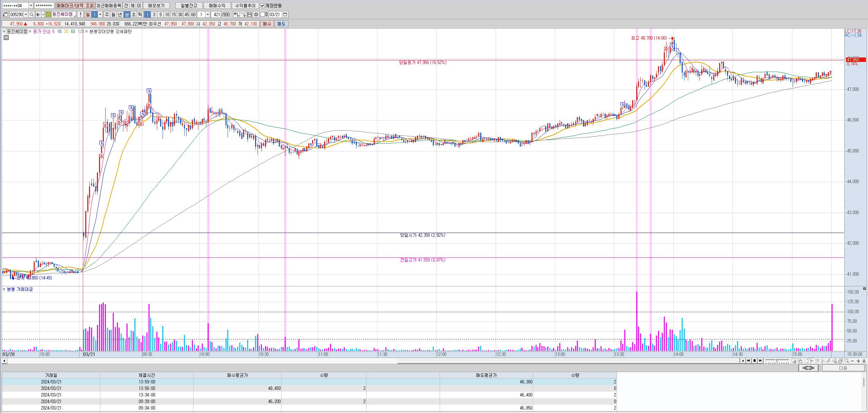Expand the custom interval number dropdown
This screenshot has width=868, height=413.
click(x=208, y=14)
